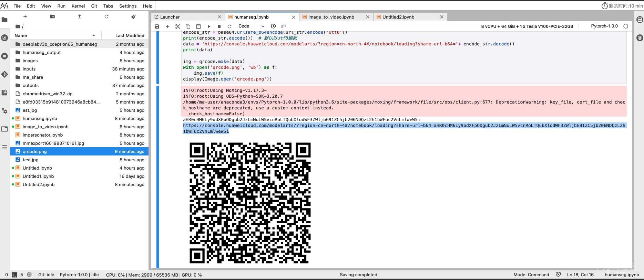The image size is (644, 280).
Task: Restart the kernel
Action: [229, 26]
